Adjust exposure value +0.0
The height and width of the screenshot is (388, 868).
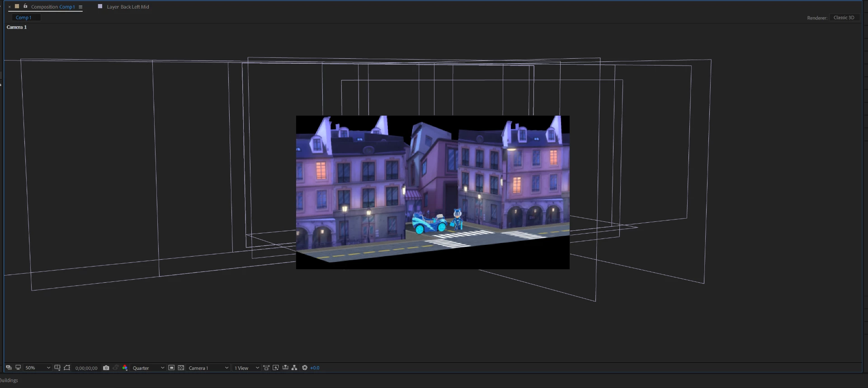click(x=315, y=368)
